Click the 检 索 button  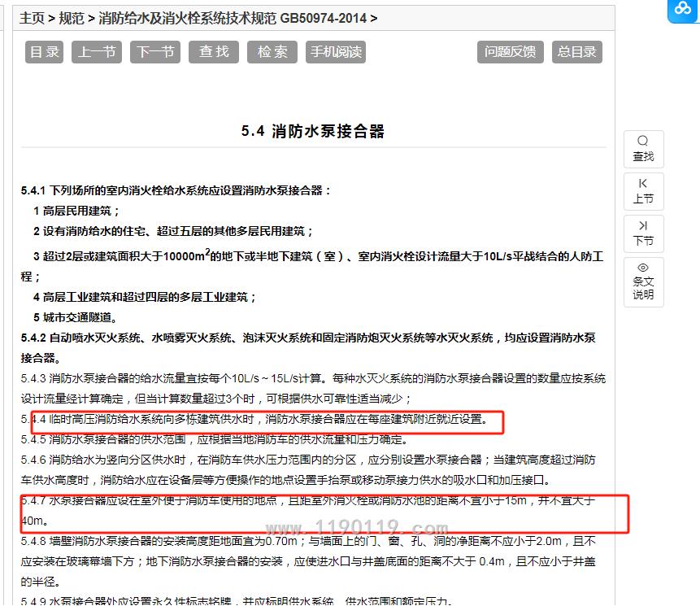pyautogui.click(x=272, y=52)
